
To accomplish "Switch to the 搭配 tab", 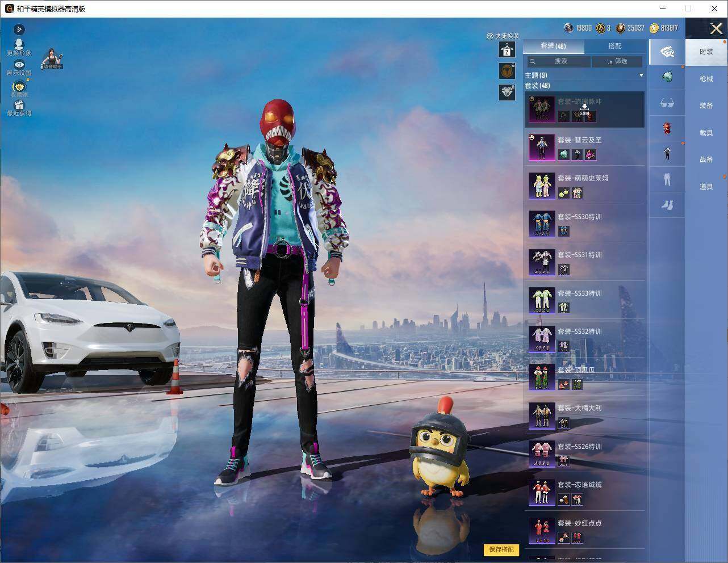I will pyautogui.click(x=615, y=46).
